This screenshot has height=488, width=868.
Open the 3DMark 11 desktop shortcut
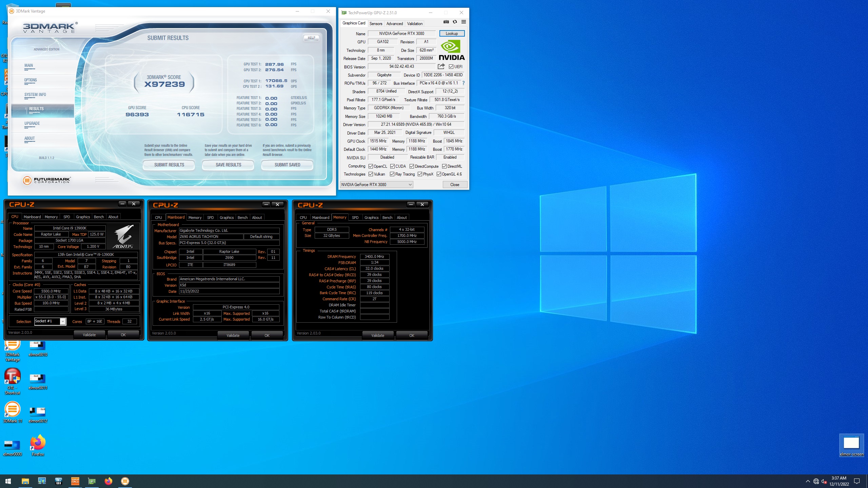click(x=13, y=412)
